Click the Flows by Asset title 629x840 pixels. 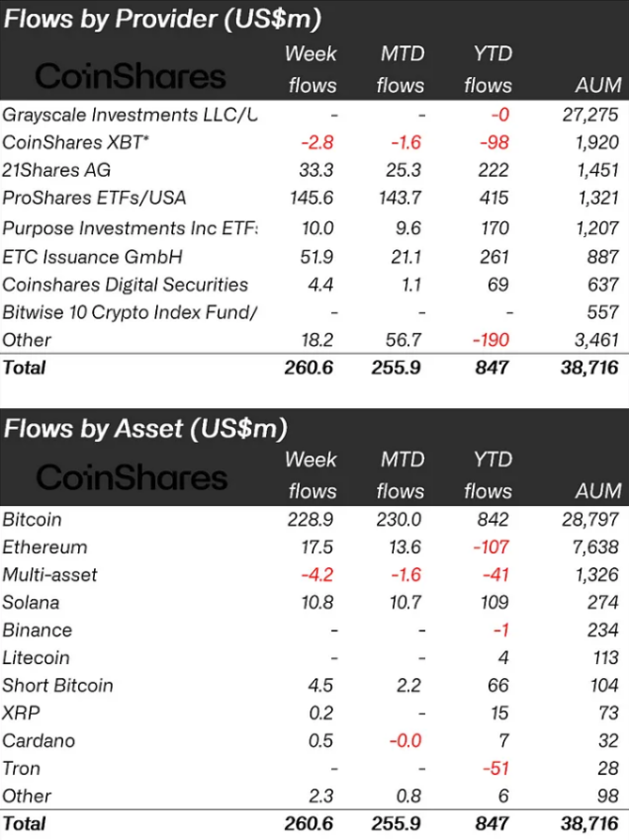click(145, 429)
